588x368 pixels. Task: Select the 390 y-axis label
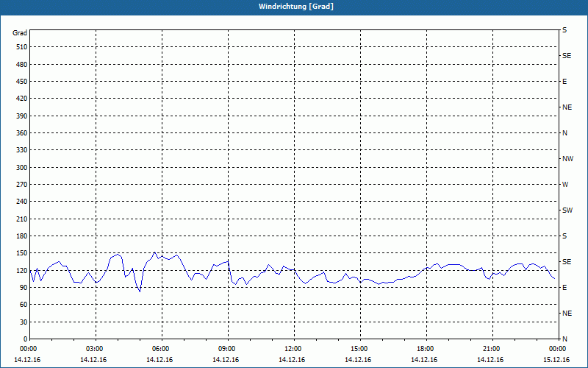pyautogui.click(x=22, y=116)
